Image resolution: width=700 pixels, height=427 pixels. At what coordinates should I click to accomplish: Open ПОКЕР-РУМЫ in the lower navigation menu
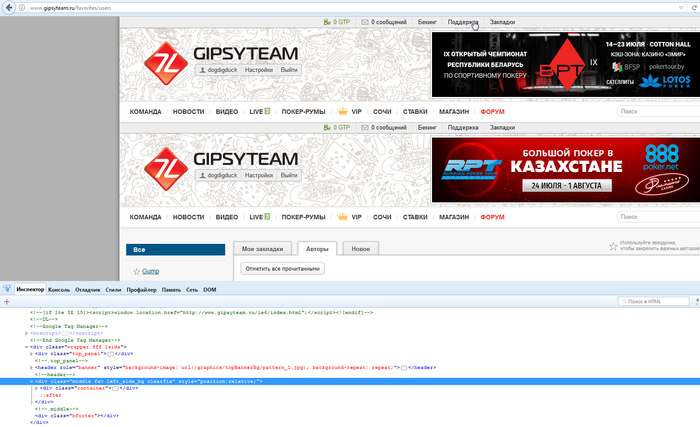pos(303,217)
